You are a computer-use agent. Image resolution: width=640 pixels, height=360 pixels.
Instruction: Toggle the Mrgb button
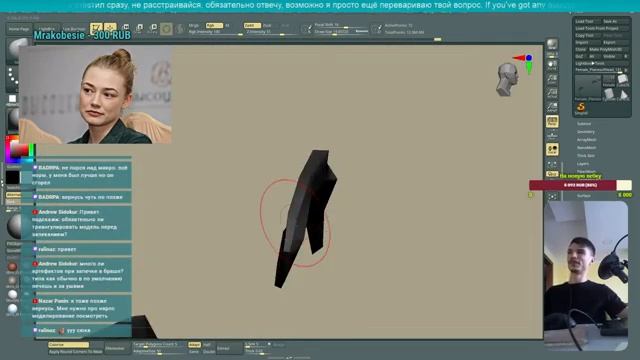pos(194,25)
